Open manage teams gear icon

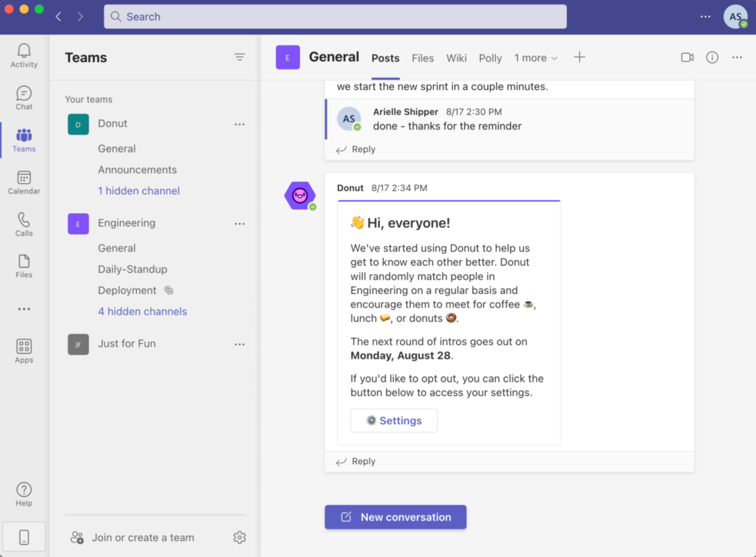[x=240, y=537]
